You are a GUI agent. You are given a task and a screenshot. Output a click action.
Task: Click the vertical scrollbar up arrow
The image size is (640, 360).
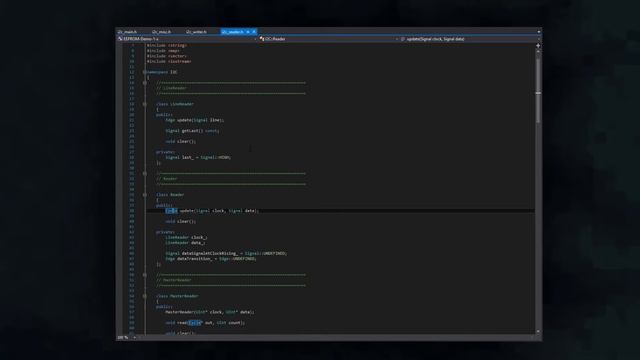538,52
